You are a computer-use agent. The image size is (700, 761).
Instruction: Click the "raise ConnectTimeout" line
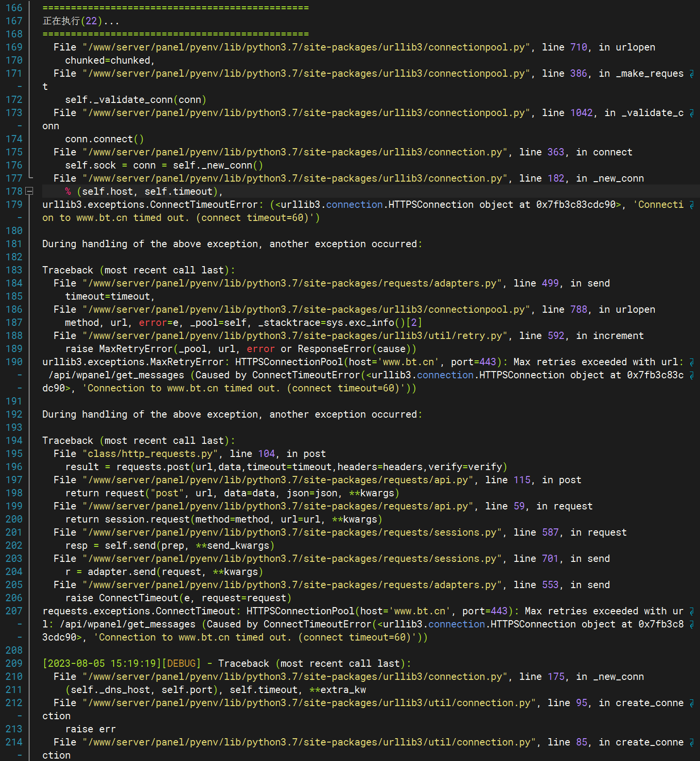point(178,598)
